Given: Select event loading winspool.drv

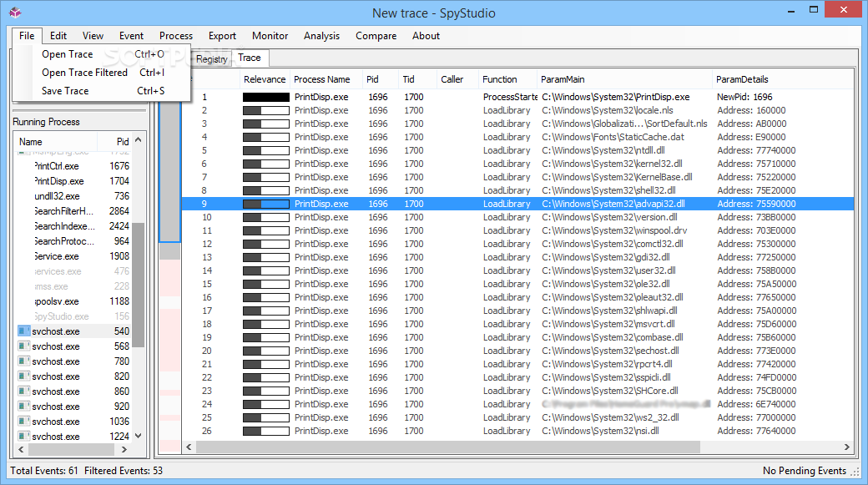Looking at the screenshot, I should (518, 230).
